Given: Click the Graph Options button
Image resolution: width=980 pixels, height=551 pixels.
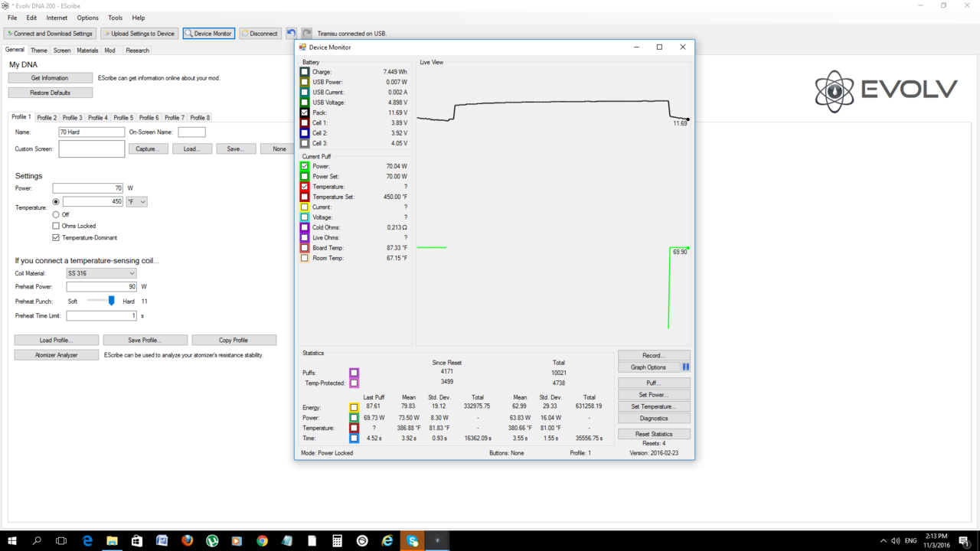Looking at the screenshot, I should point(648,367).
